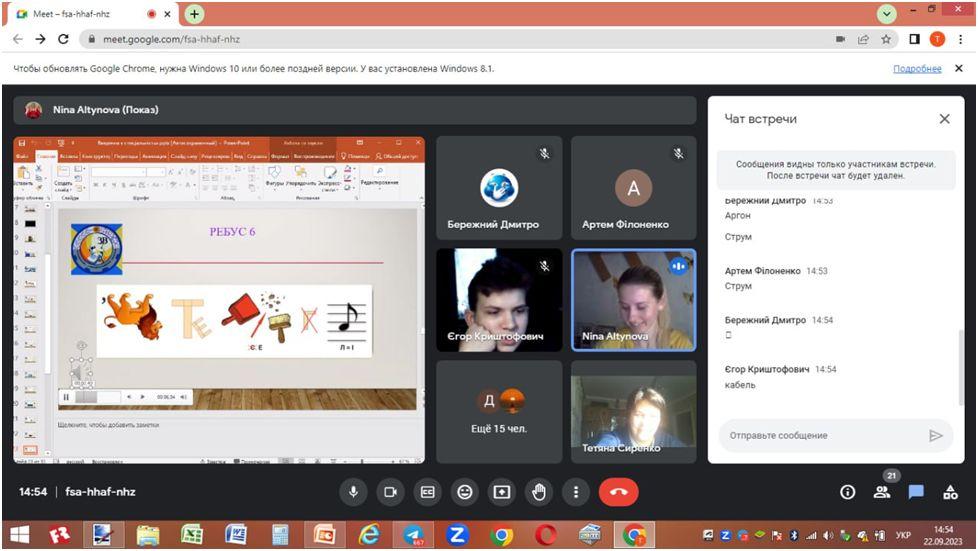Screen dimensions: 978x551
Task: Open Zoom from taskbar
Action: 457,535
